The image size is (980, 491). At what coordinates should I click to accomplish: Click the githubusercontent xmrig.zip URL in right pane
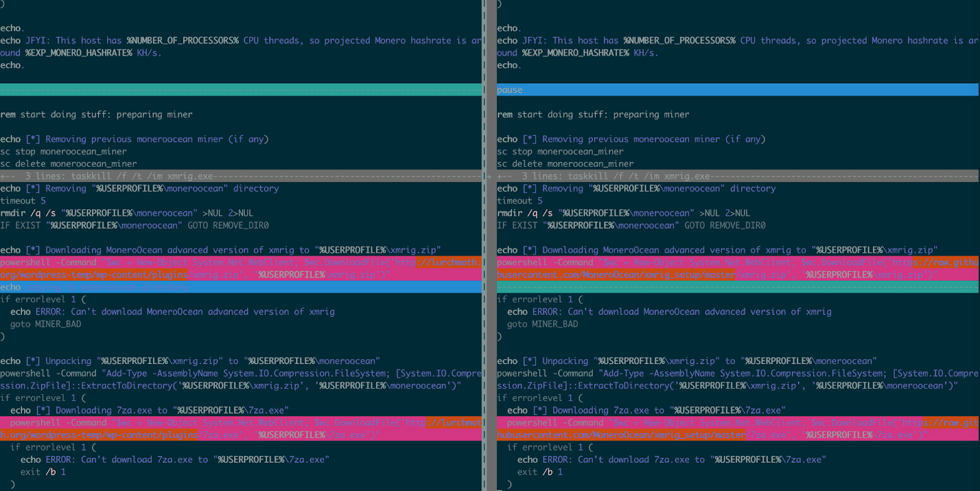[735, 268]
